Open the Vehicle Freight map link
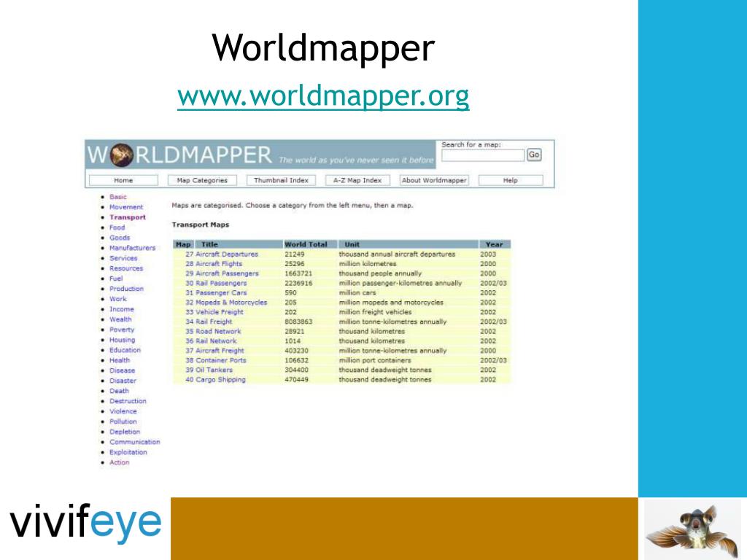Screen dimensions: 747x560 (220, 312)
